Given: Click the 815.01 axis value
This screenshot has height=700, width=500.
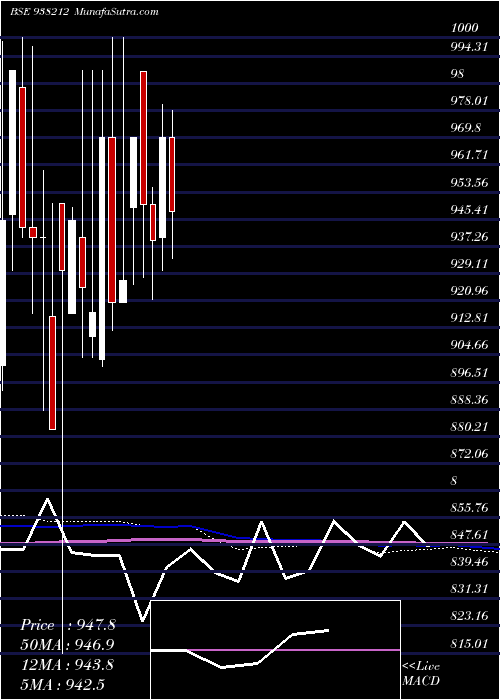Looking at the screenshot, I should (x=469, y=644).
